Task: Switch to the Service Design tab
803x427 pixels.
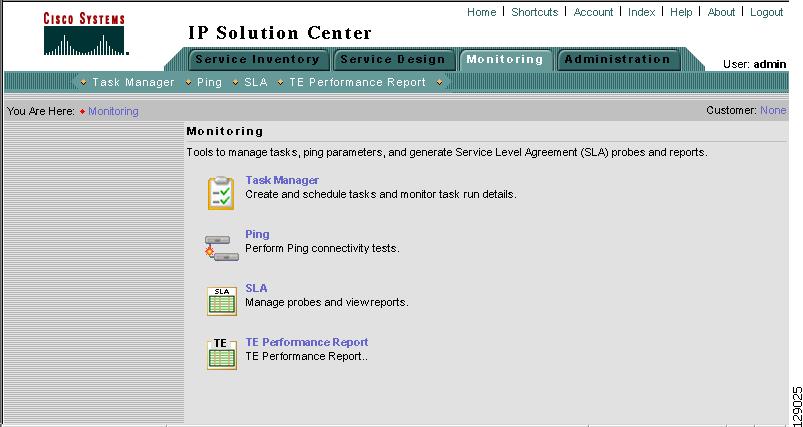Action: point(393,59)
